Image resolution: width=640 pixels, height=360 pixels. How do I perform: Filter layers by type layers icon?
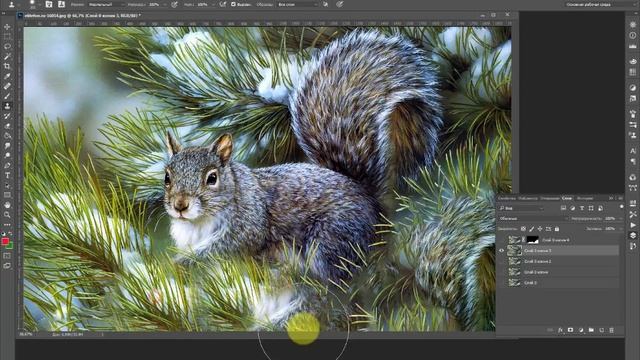click(582, 208)
